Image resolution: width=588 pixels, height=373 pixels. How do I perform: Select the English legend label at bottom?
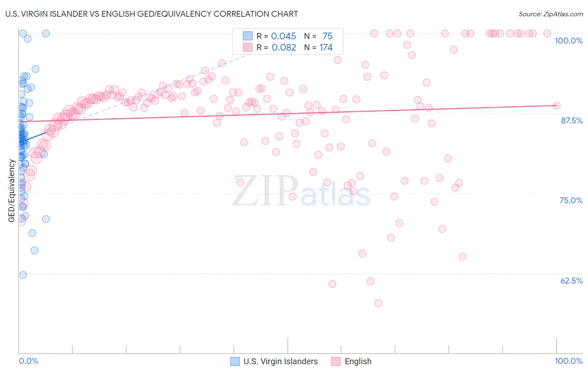coord(358,361)
